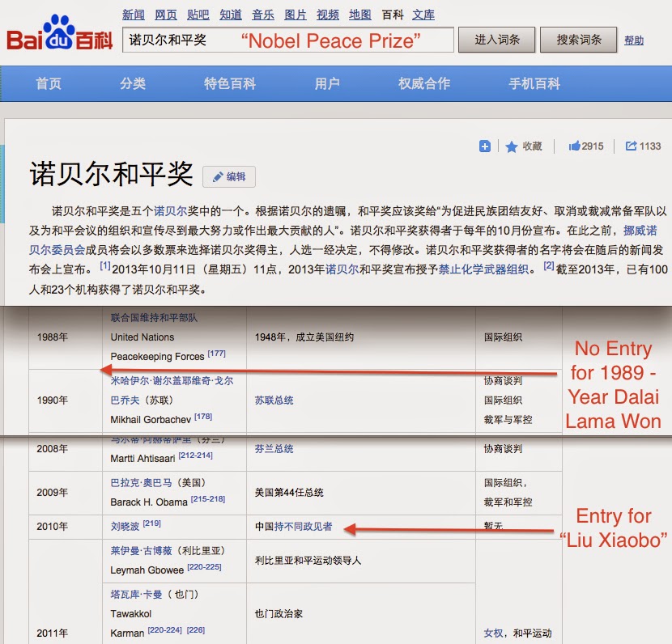672x644 pixels.
Task: Click the blue plus icon
Action: (x=485, y=146)
